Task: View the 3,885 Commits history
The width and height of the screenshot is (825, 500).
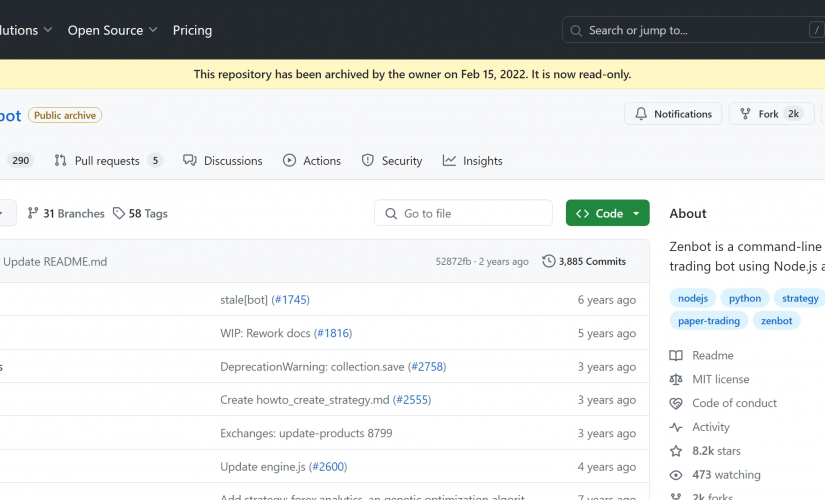Action: 584,262
